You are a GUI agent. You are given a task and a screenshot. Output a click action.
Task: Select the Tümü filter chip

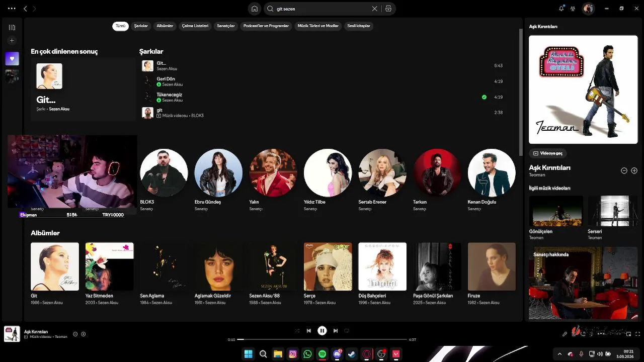(120, 26)
